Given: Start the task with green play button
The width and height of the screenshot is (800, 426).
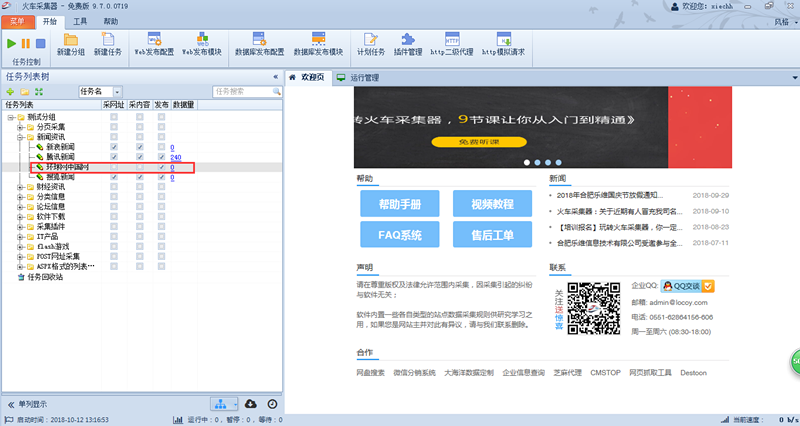Looking at the screenshot, I should click(11, 44).
